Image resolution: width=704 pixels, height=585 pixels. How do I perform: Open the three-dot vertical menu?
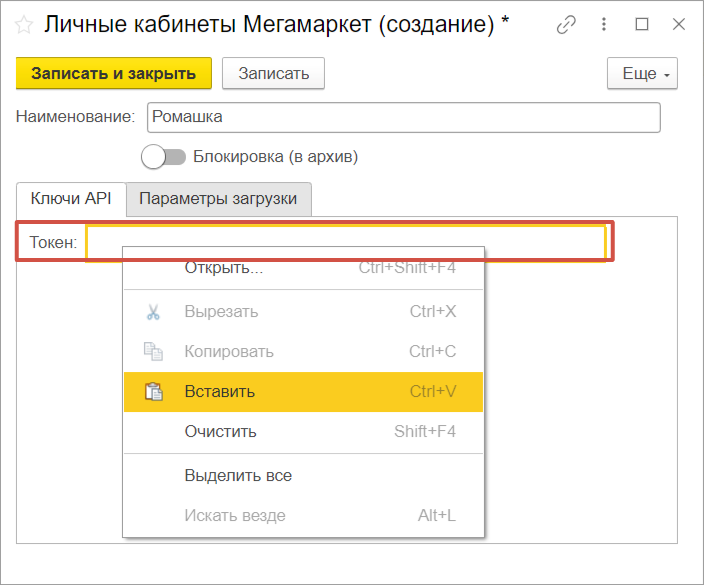[605, 25]
